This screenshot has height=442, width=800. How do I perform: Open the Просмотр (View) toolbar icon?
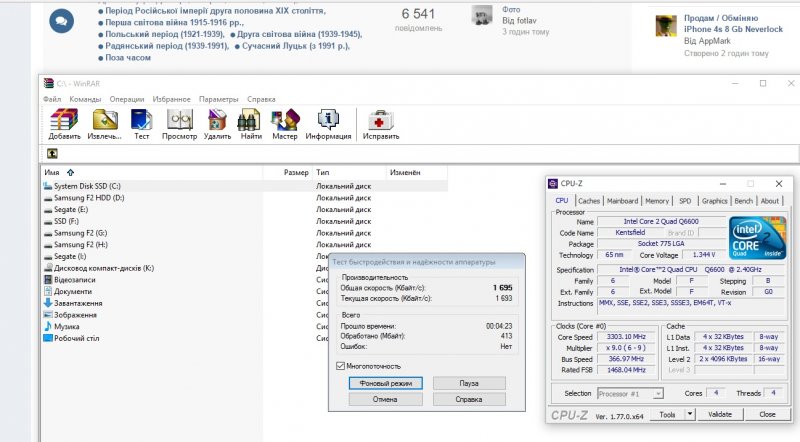180,121
